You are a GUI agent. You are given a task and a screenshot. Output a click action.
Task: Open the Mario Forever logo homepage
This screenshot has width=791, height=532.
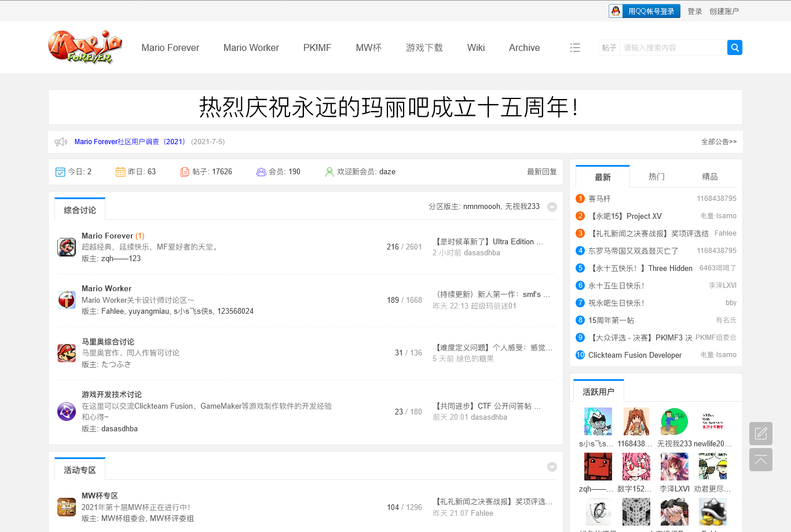85,47
